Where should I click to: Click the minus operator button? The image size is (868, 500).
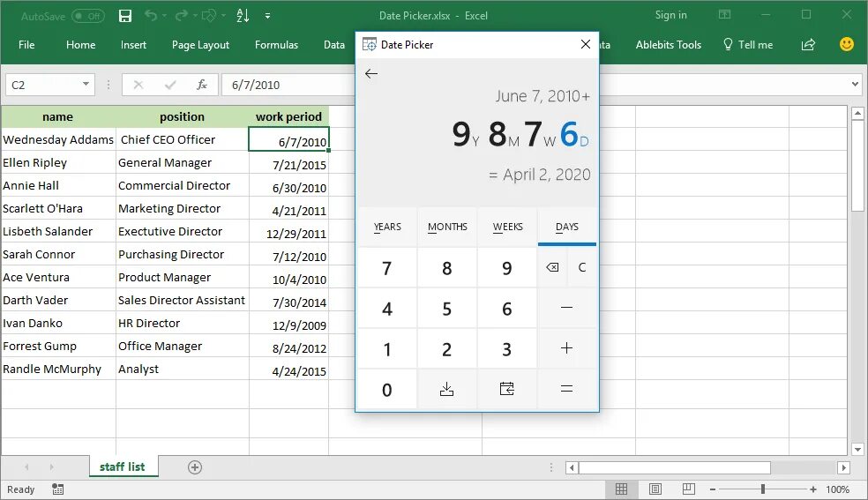coord(567,308)
